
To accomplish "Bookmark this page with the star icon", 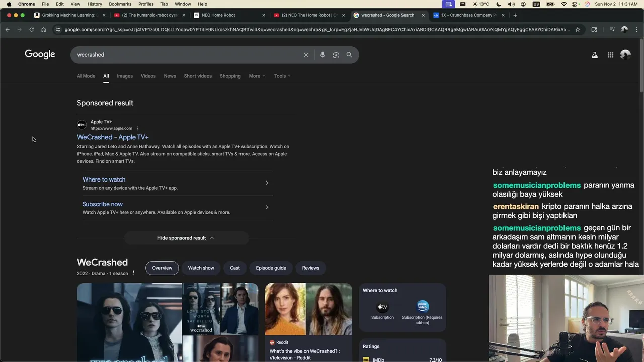I will pyautogui.click(x=578, y=30).
